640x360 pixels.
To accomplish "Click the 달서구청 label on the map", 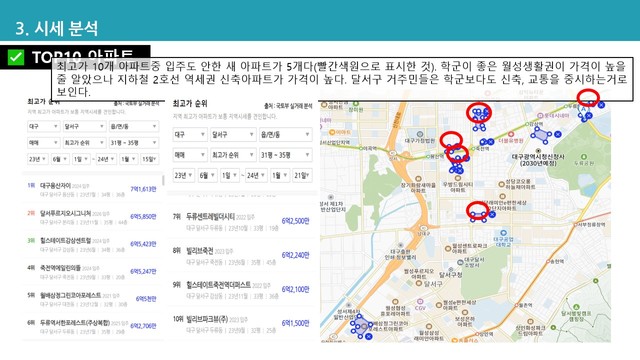I will pos(451,275).
